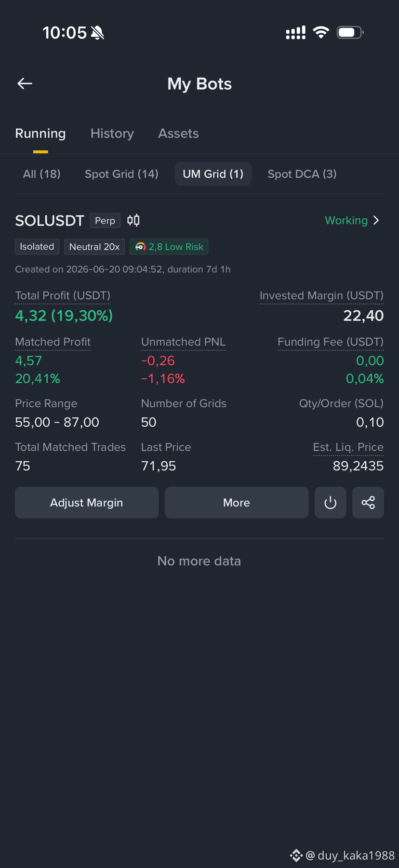399x868 pixels.
Task: Tap the power icon to stop bot
Action: [330, 503]
